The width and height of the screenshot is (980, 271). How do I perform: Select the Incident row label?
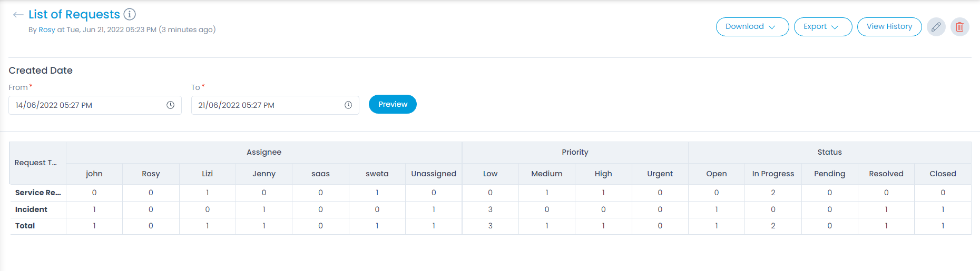tap(31, 209)
